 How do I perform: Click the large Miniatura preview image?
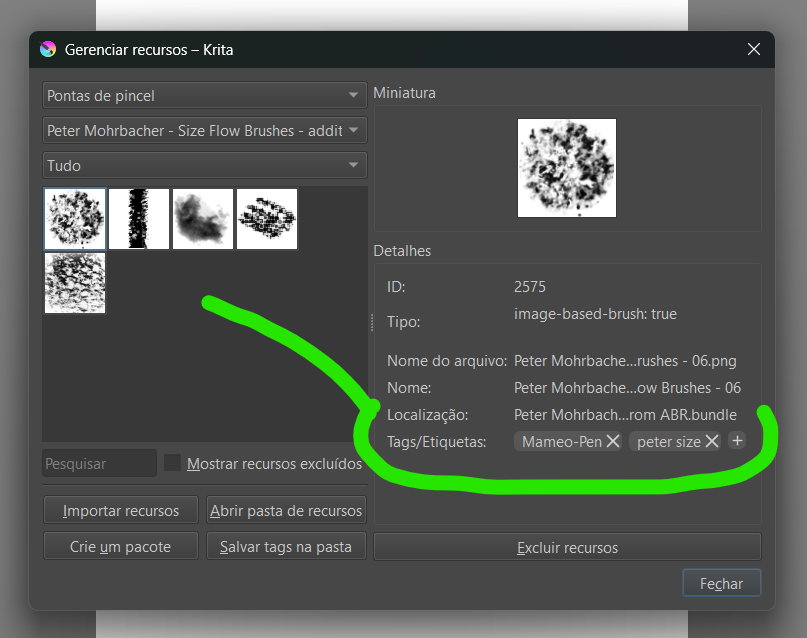point(567,168)
